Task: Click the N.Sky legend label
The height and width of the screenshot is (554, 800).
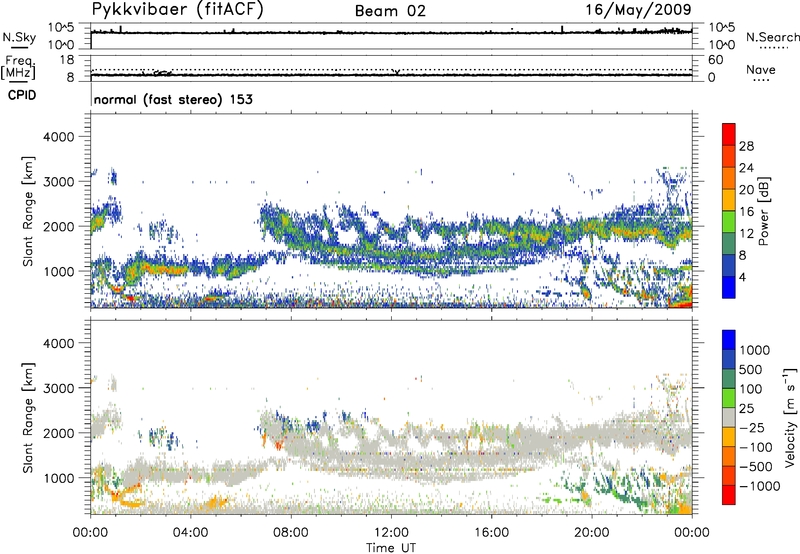Action: coord(19,37)
